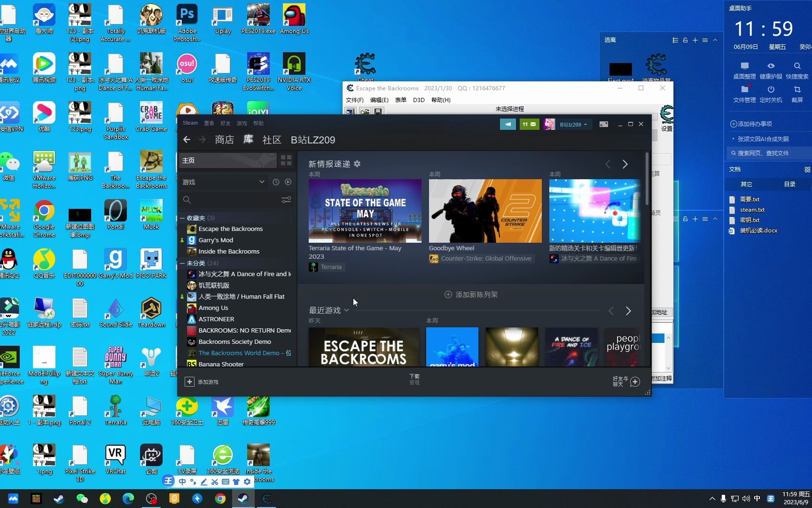Click Cheat Engine open file folder icon
Viewport: 812px width, 508px height.
coord(365,111)
